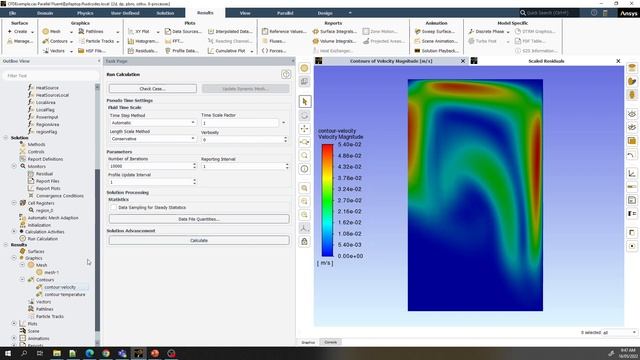This screenshot has height=360, width=640.
Task: Open Data Sources in Plots group
Action: [183, 31]
